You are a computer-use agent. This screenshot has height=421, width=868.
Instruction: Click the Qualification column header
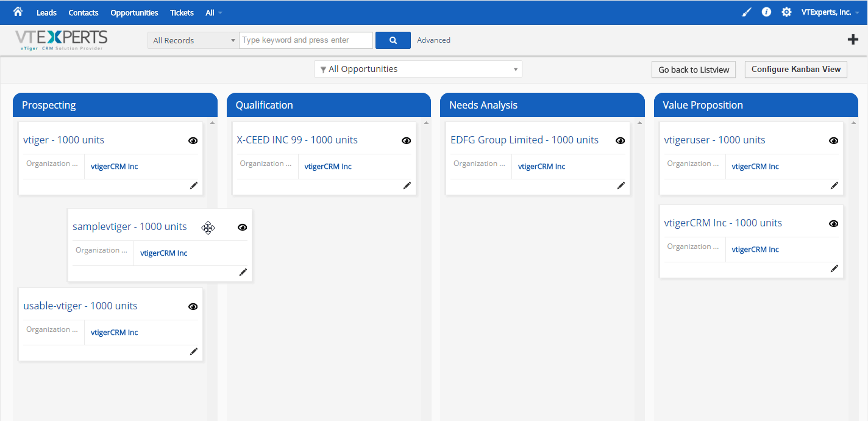[x=329, y=105]
